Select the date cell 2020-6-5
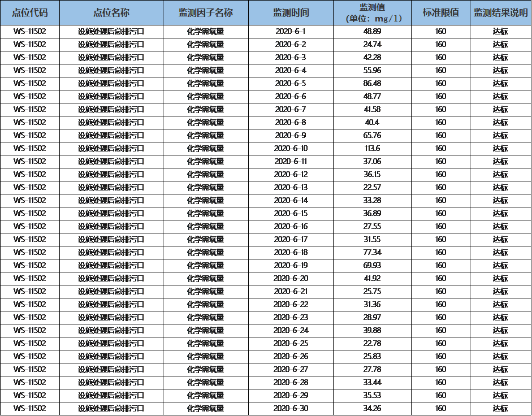The width and height of the screenshot is (532, 416). coord(291,84)
